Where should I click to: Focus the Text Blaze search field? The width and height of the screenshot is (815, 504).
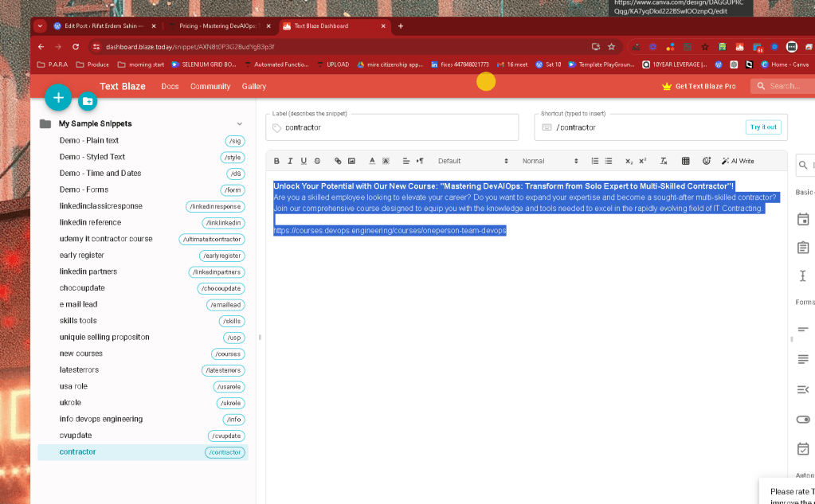[784, 86]
